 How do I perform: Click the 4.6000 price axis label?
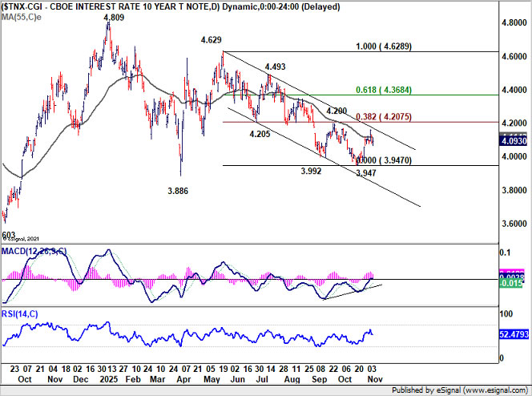click(514, 56)
